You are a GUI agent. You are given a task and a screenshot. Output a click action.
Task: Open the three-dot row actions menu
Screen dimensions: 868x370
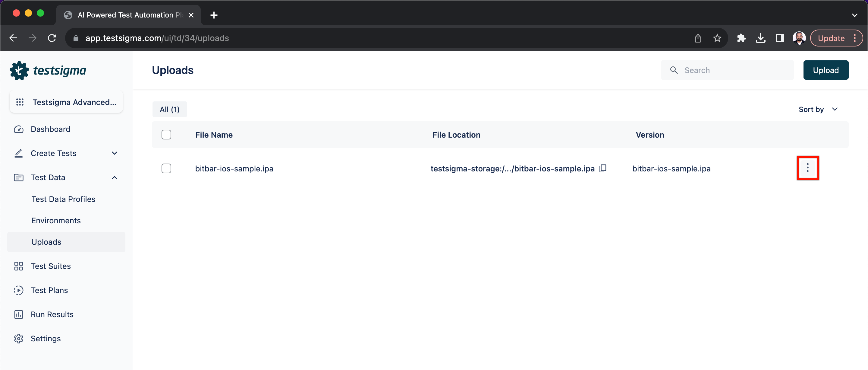click(x=807, y=168)
